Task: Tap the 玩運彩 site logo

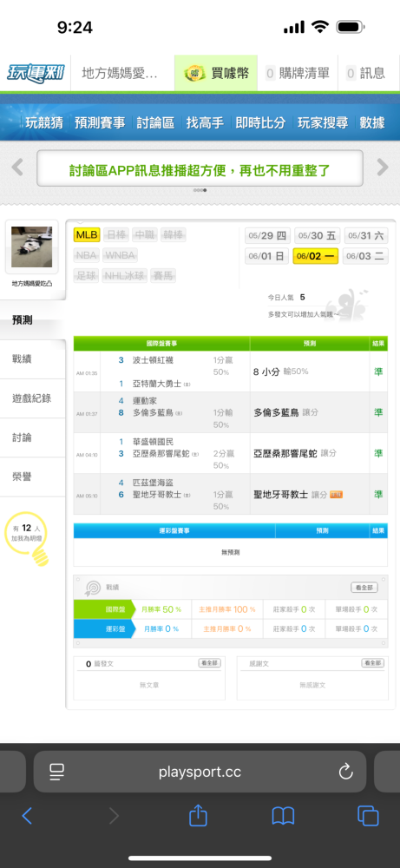Action: [x=36, y=73]
